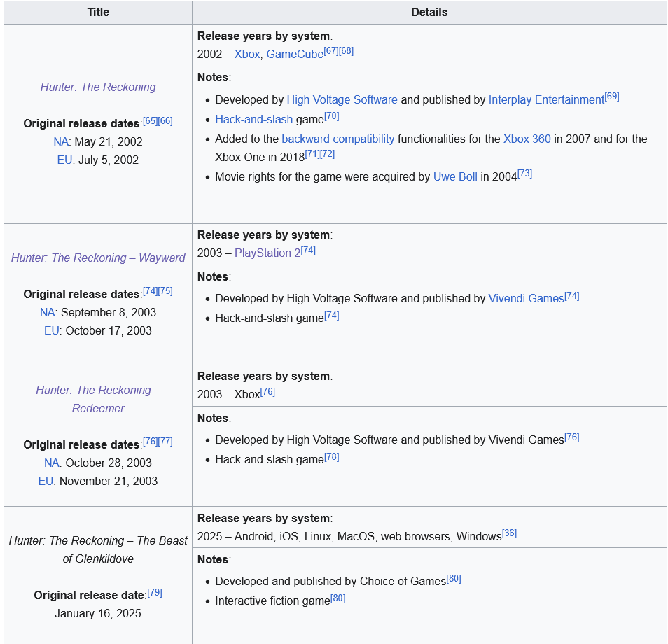Open citation [72] after Xbox One in 2018
Screen dimensions: 668x644
click(x=327, y=154)
